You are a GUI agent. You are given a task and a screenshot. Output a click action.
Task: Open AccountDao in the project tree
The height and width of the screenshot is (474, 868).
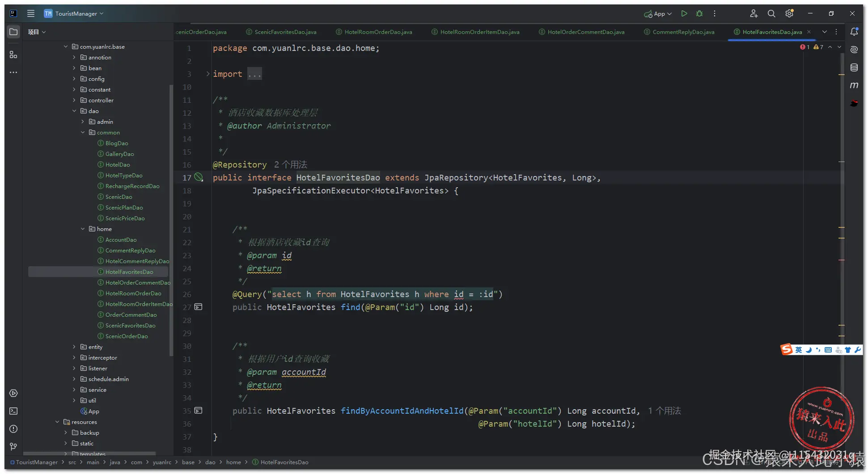(x=121, y=239)
